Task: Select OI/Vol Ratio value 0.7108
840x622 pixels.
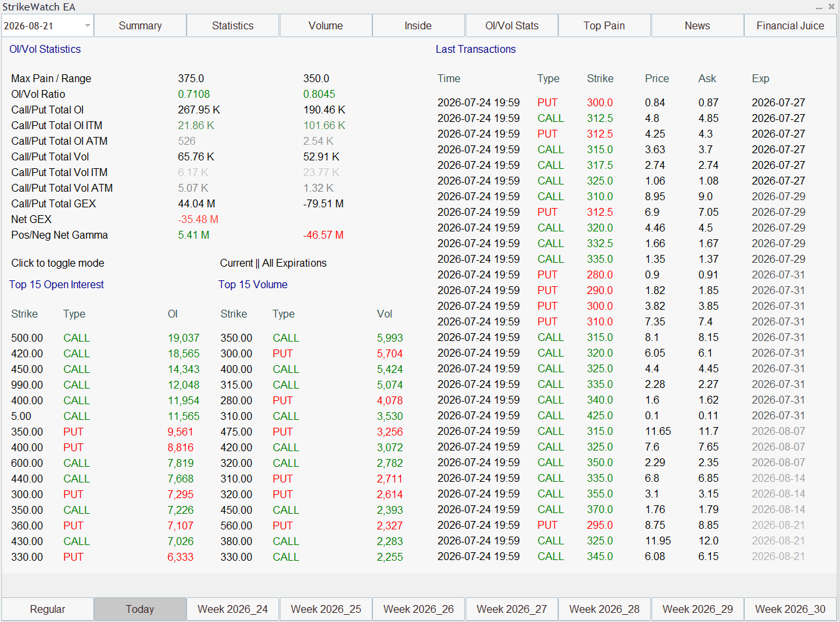Action: pyautogui.click(x=194, y=95)
